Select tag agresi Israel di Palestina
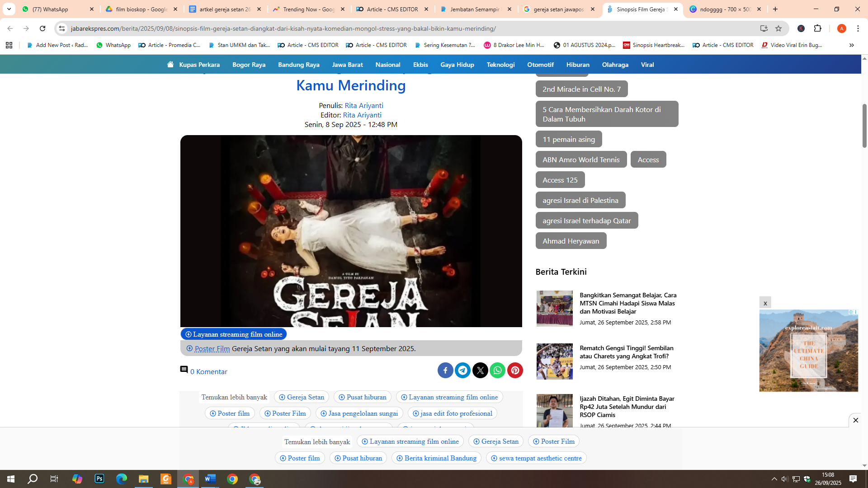The height and width of the screenshot is (488, 868). [x=580, y=200]
